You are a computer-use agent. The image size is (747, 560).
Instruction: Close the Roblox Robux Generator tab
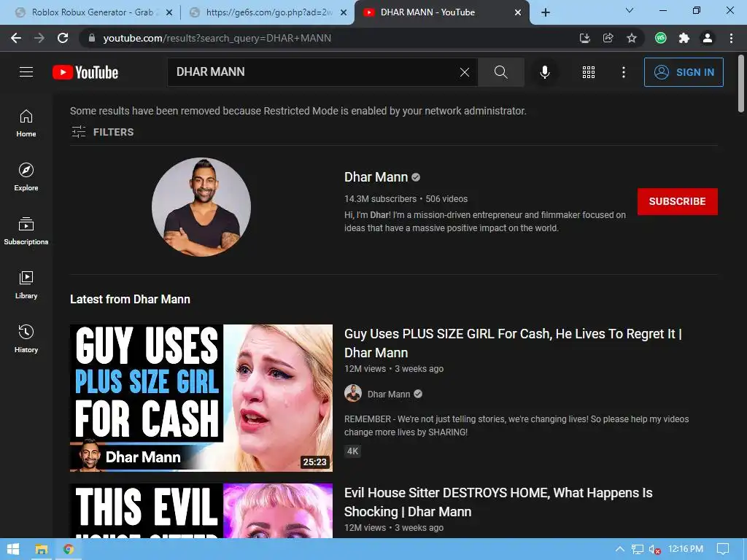pyautogui.click(x=169, y=13)
